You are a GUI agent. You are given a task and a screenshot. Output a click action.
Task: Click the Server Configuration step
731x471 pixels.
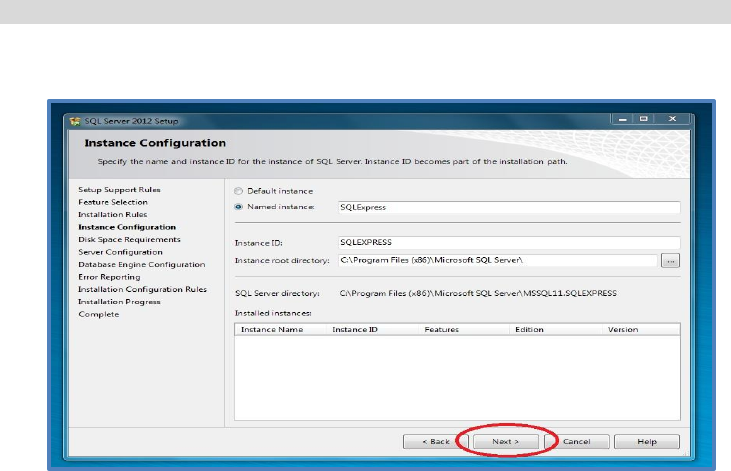(x=120, y=252)
